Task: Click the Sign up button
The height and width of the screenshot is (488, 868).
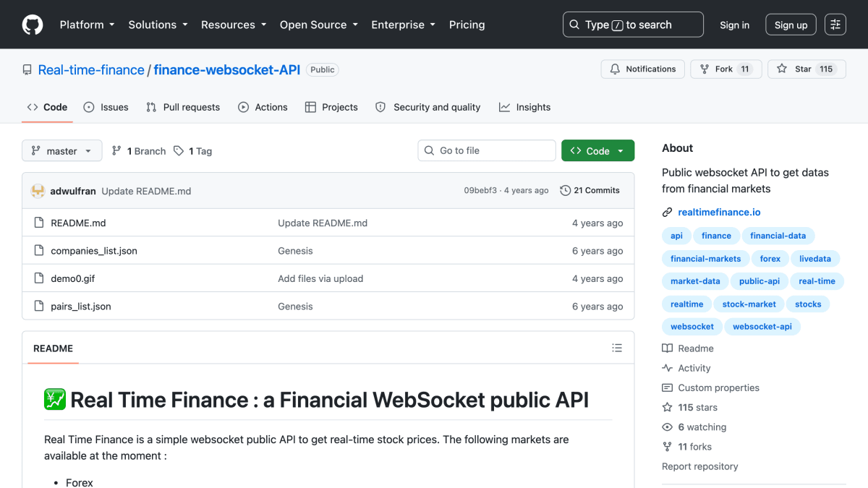Action: point(791,25)
